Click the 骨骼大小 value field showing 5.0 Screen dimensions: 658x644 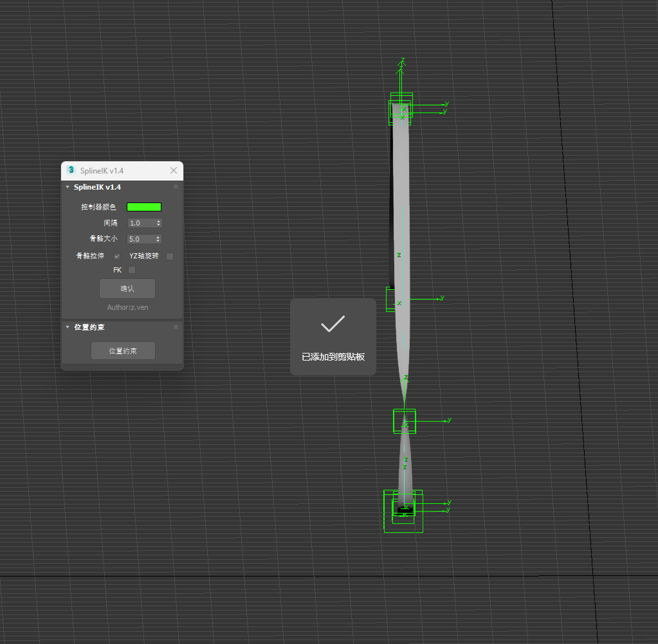140,238
